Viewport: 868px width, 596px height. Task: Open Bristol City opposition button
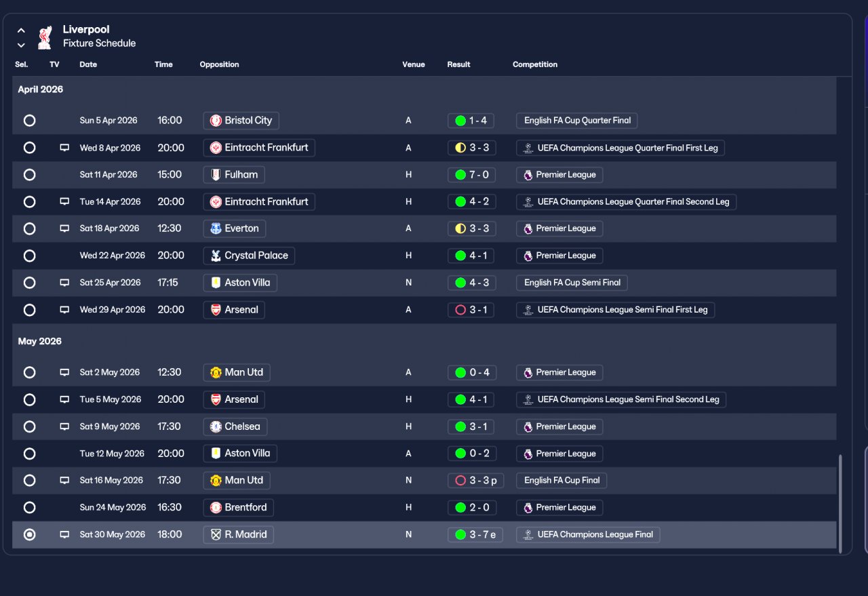(241, 121)
